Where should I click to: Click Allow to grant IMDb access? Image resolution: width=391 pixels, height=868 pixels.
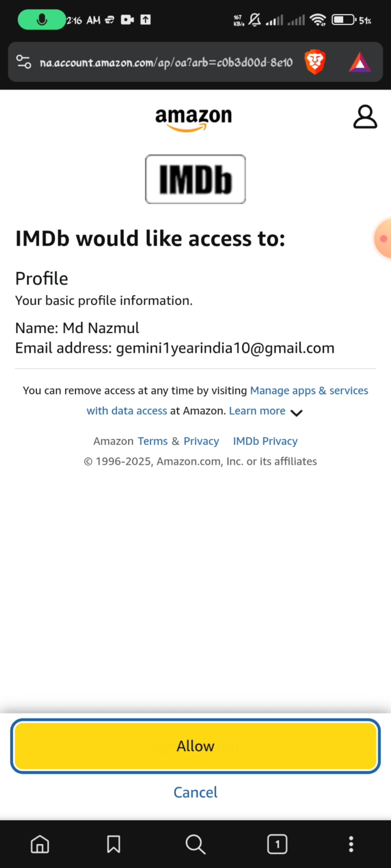click(x=195, y=746)
